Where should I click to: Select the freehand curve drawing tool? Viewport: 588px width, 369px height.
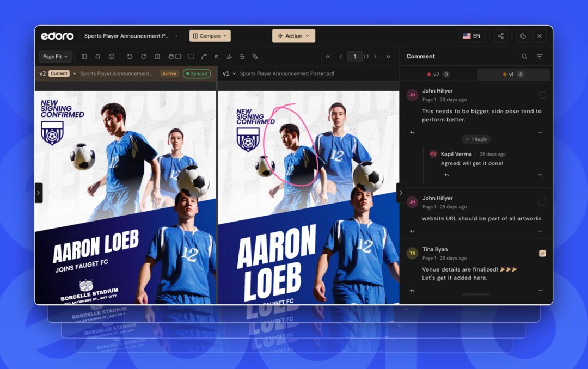pos(204,57)
